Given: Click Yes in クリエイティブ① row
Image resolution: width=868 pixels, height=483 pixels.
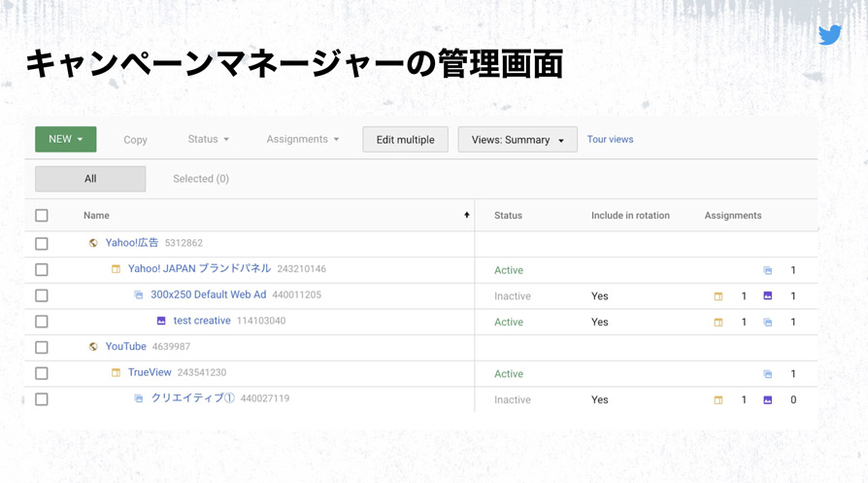Looking at the screenshot, I should tap(599, 400).
